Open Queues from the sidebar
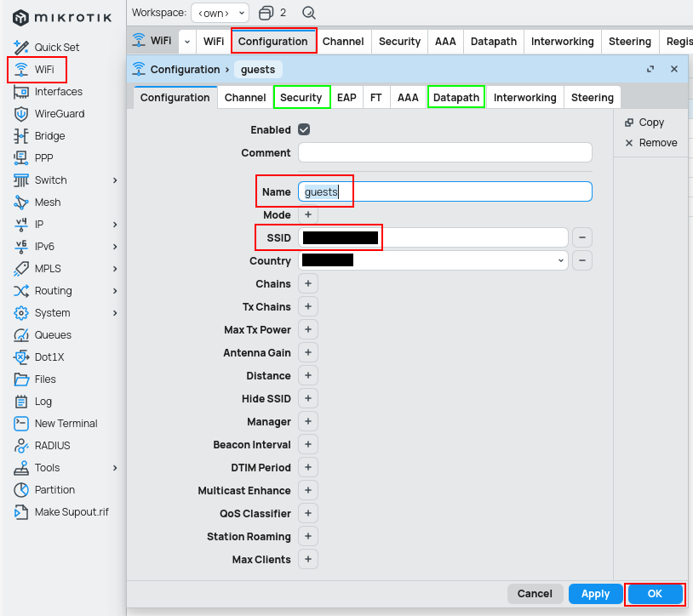The width and height of the screenshot is (693, 616). [43, 334]
